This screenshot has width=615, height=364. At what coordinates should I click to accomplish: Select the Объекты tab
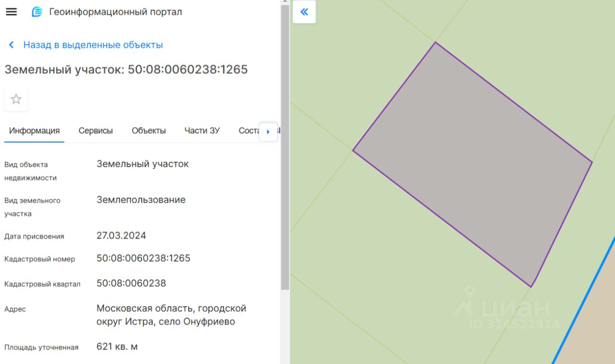[x=148, y=131]
